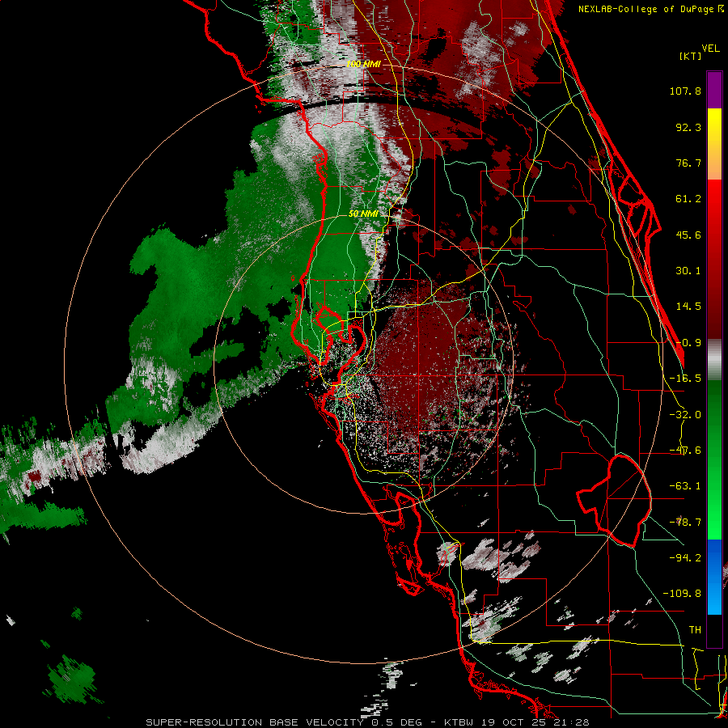This screenshot has width=728, height=728.
Task: Select the -109.8 value on velocity scale
Action: (682, 594)
